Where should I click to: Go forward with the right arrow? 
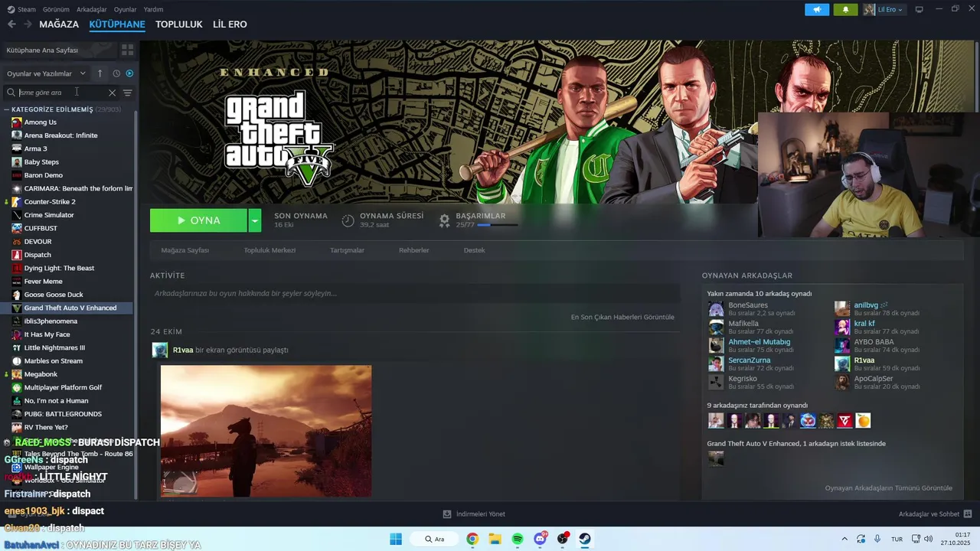(x=28, y=24)
